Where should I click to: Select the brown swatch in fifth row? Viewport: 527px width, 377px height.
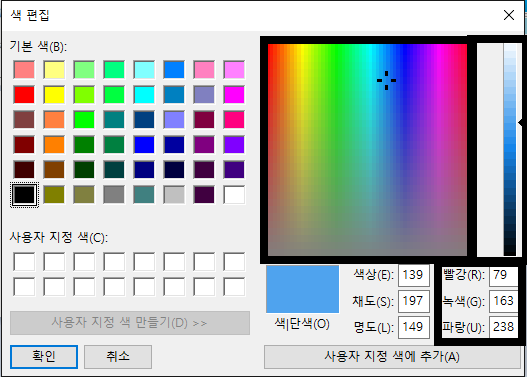pyautogui.click(x=54, y=169)
